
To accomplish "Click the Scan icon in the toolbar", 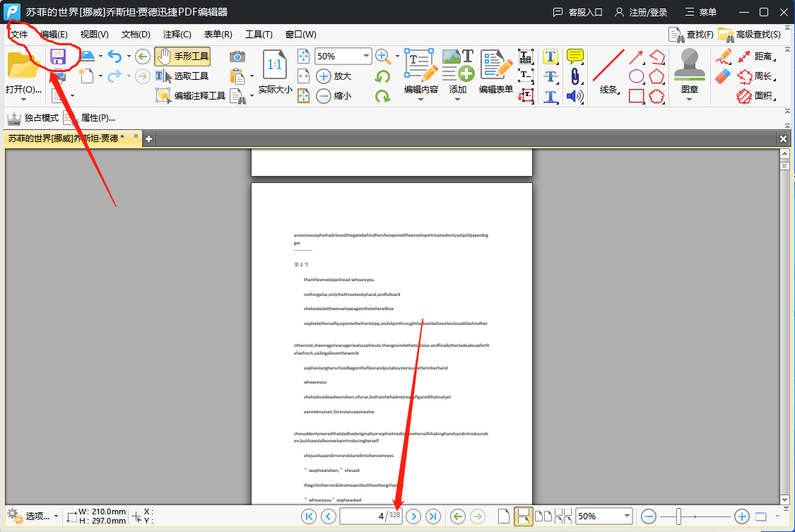I will tap(87, 56).
